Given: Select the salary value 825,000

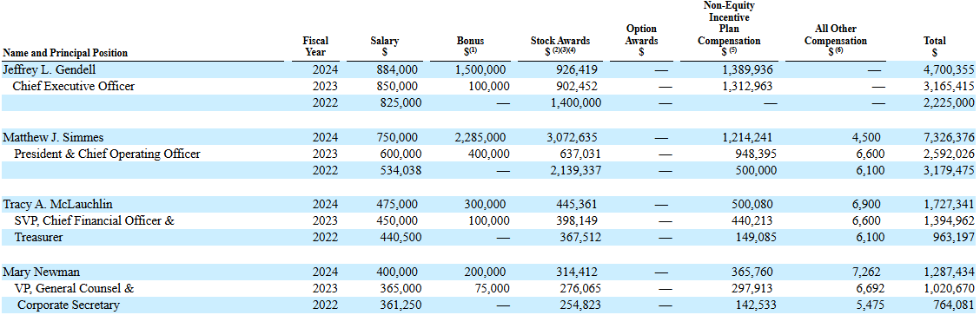Looking at the screenshot, I should point(401,103).
